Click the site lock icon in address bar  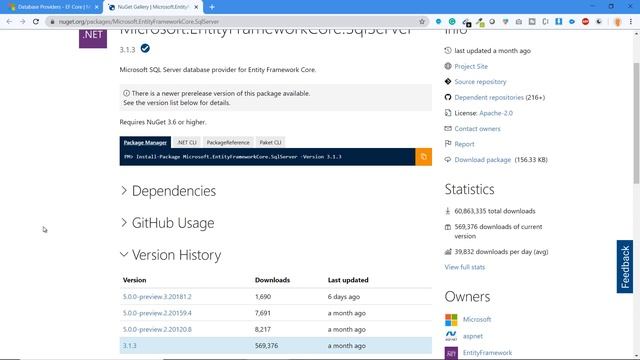(52, 22)
